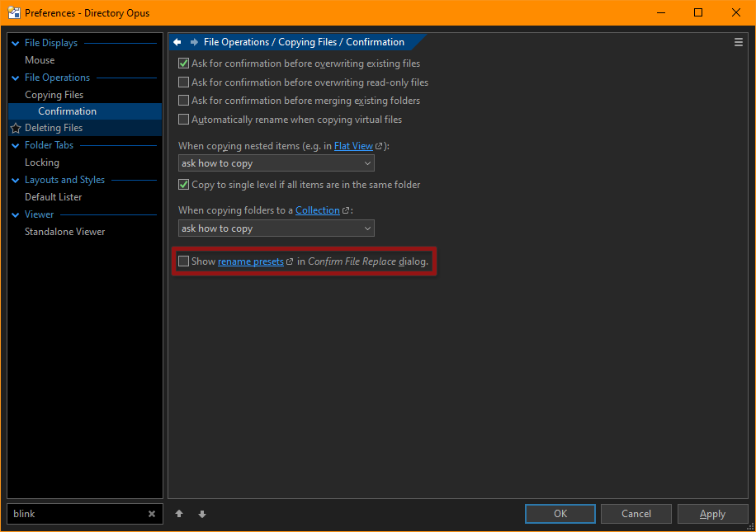Viewport: 756px width, 532px height.
Task: Click the Viewer category heading
Action: [x=39, y=214]
